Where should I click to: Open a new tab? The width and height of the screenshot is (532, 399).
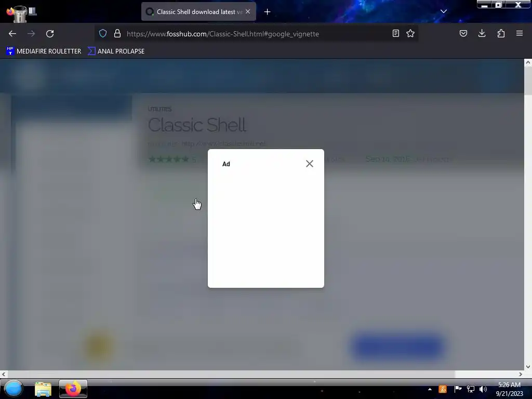pos(268,12)
